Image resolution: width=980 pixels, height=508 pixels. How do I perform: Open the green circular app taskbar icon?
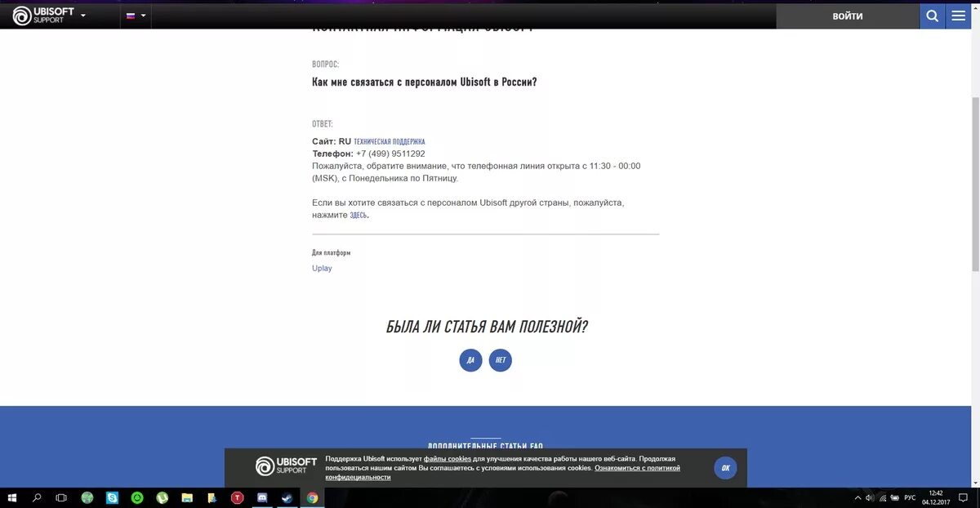(137, 497)
